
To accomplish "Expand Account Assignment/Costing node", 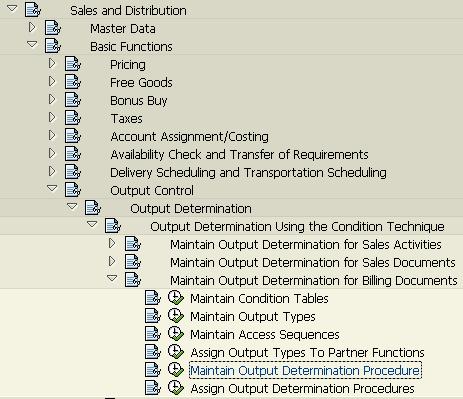I will tap(52, 135).
